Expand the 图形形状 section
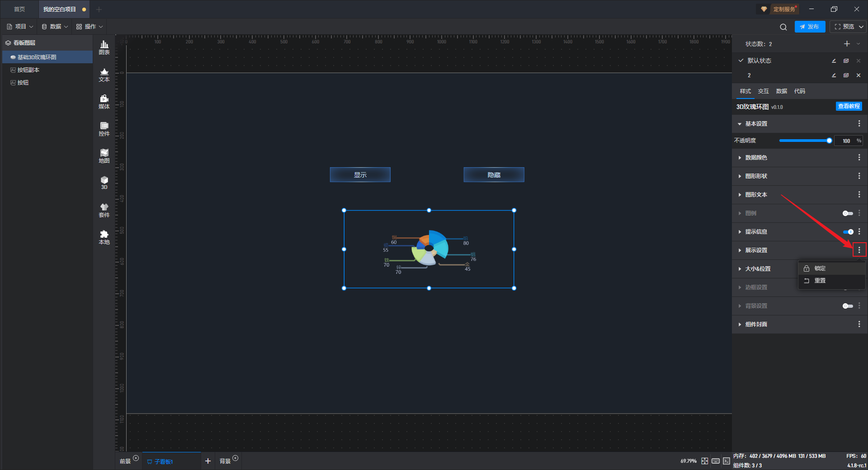Screen dimensions: 868x470 pyautogui.click(x=756, y=176)
